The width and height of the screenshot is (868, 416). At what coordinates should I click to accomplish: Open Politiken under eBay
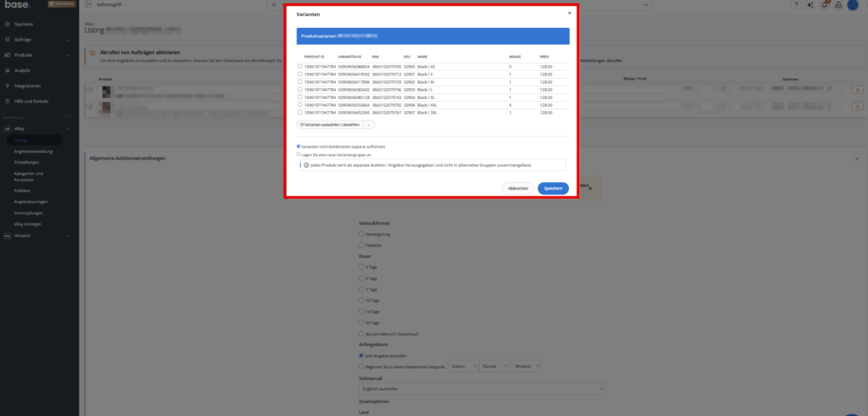point(23,191)
